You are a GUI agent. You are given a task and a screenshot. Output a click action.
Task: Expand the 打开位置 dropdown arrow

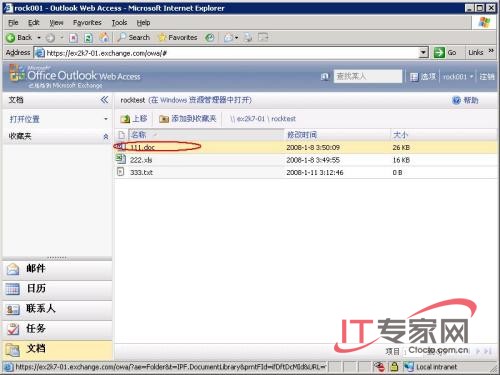tap(106, 119)
